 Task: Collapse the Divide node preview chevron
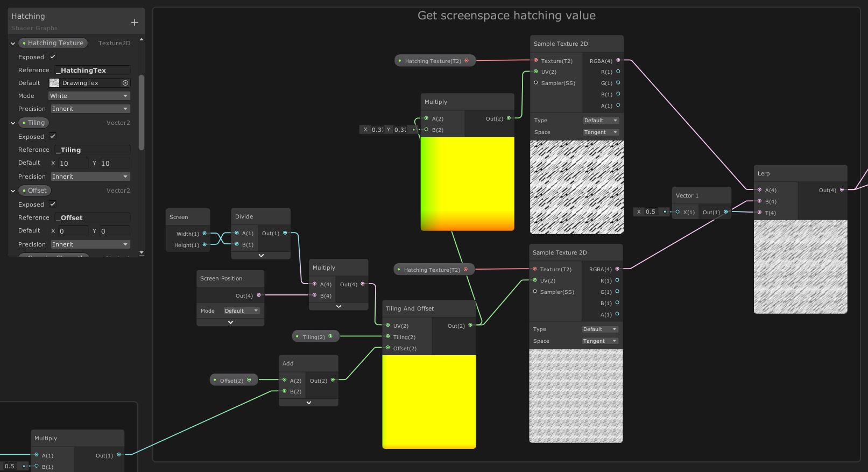[261, 256]
